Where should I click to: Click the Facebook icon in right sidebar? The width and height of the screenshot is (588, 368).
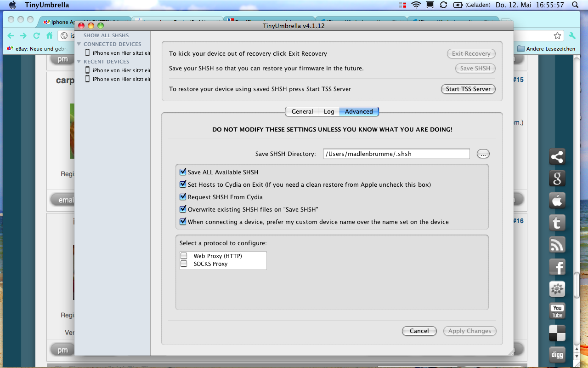pyautogui.click(x=557, y=267)
